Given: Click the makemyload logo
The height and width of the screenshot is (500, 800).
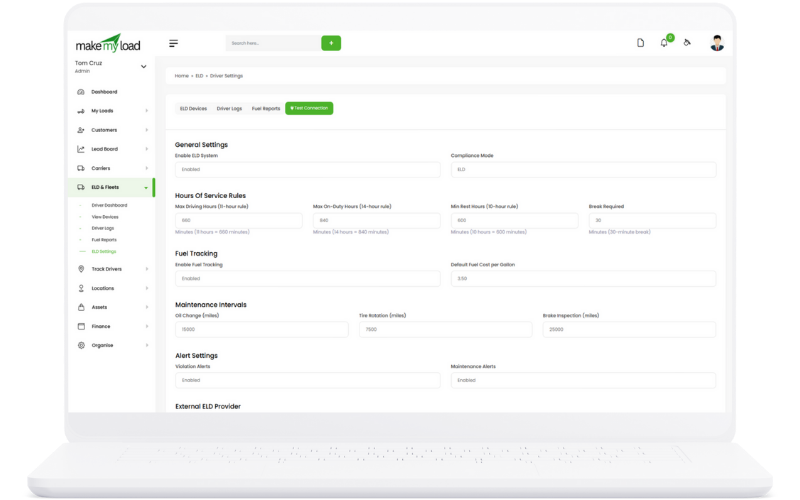Looking at the screenshot, I should 108,44.
